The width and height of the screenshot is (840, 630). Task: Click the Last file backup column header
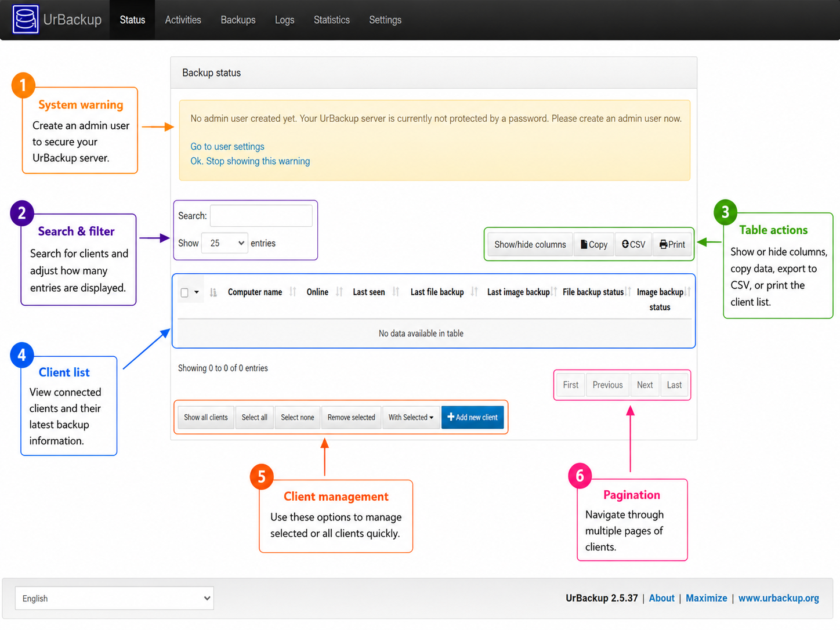coord(437,292)
